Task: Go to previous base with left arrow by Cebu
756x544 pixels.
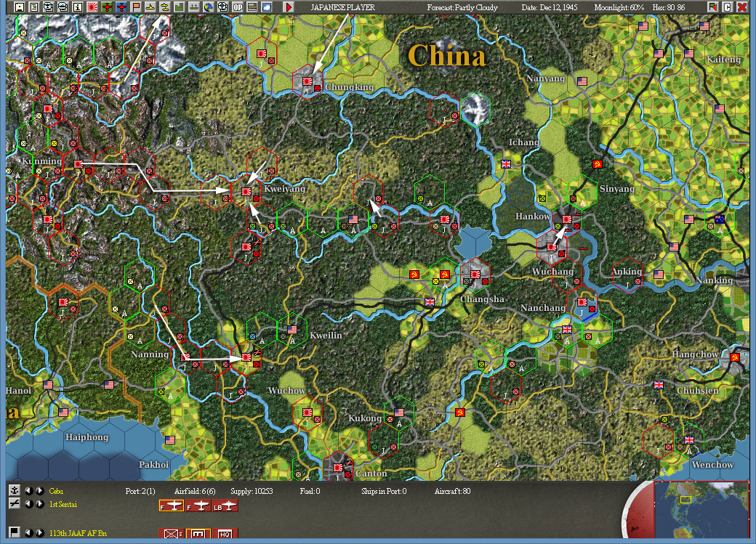Action: click(29, 490)
